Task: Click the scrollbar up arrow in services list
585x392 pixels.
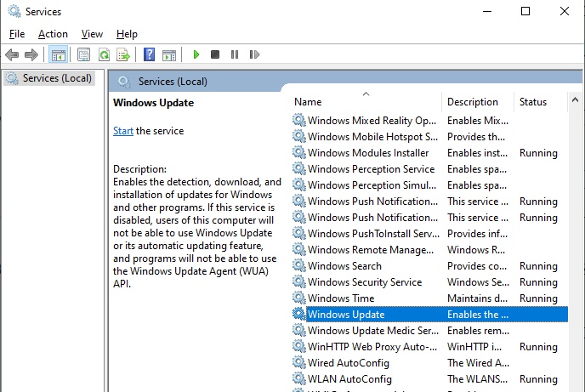Action: tap(575, 99)
